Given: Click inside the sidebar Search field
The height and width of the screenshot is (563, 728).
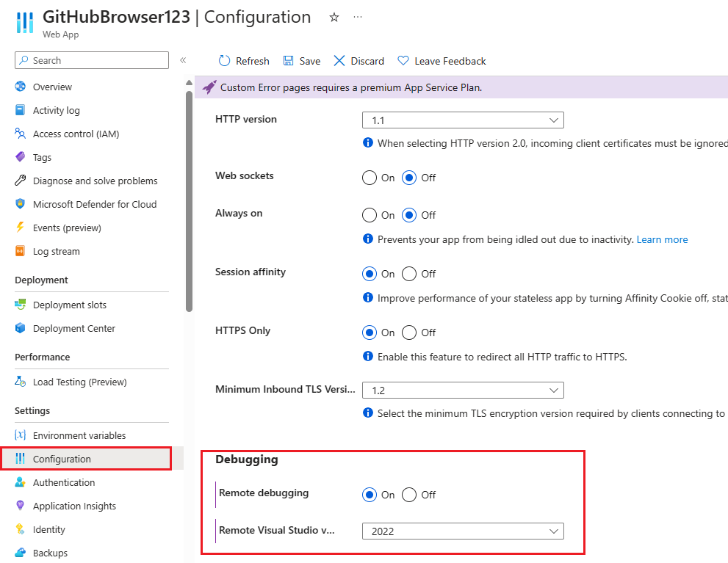Looking at the screenshot, I should (x=91, y=60).
